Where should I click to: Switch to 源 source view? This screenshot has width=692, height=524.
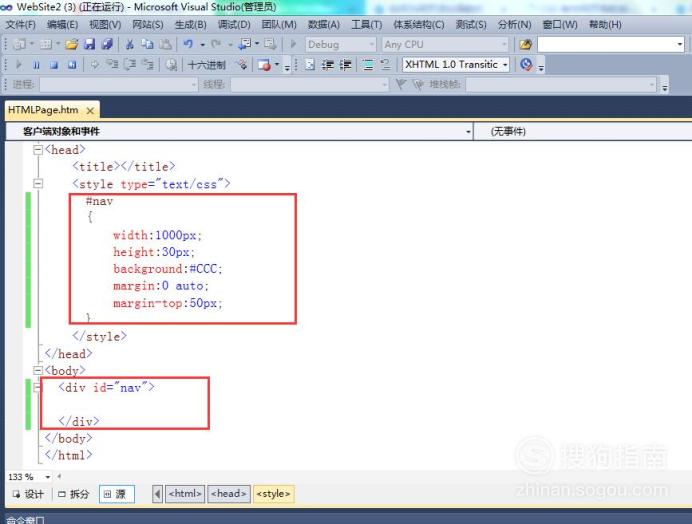(x=117, y=494)
